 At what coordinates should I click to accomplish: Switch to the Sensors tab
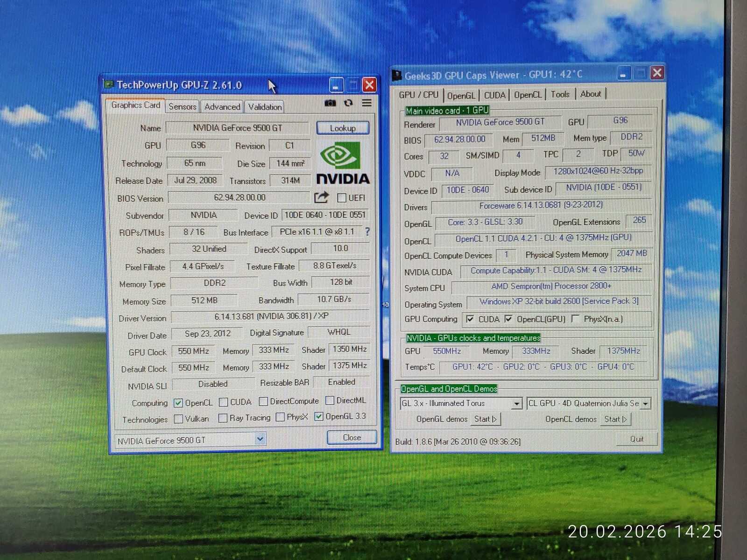(183, 107)
